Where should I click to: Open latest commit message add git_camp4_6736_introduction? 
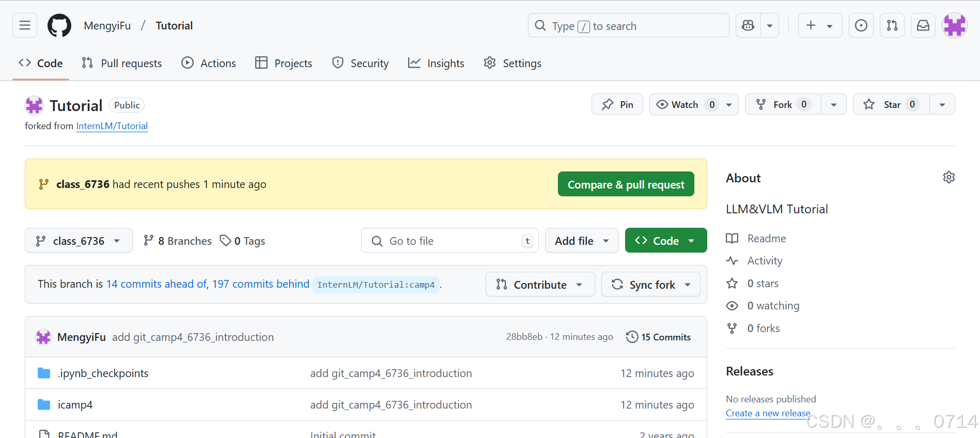193,337
